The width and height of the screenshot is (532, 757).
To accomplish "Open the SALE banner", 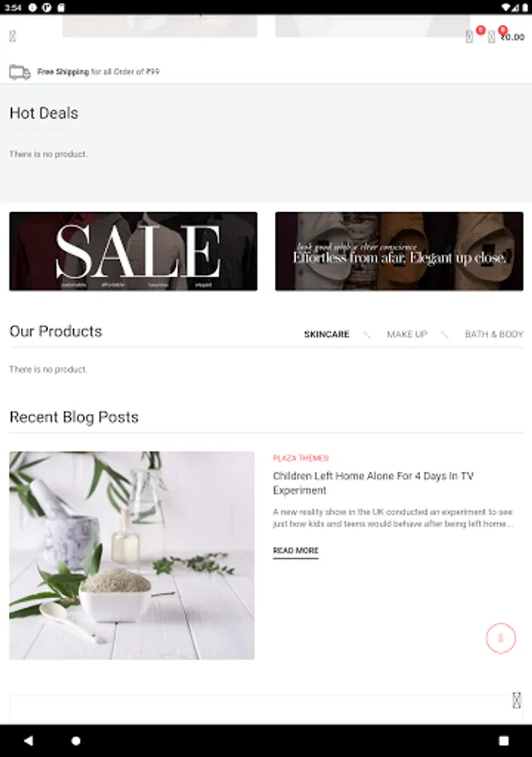I will [133, 251].
